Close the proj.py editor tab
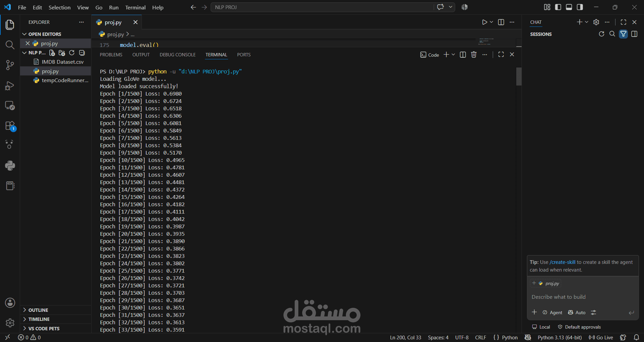The width and height of the screenshot is (644, 342). pos(136,22)
